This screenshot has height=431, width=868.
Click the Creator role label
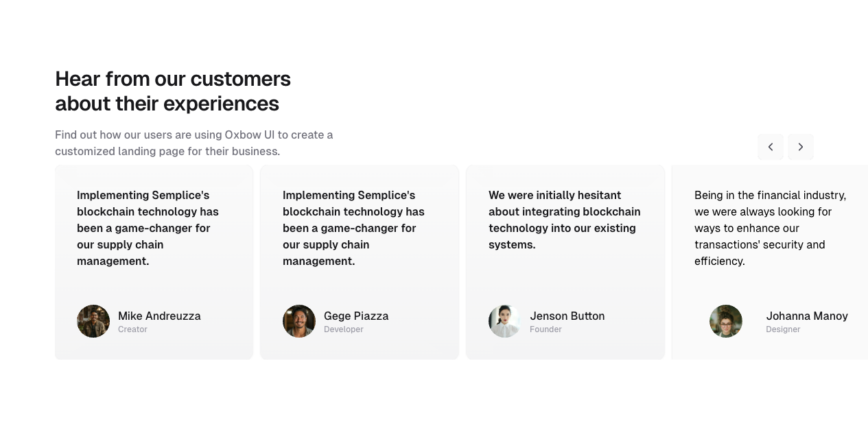[132, 329]
